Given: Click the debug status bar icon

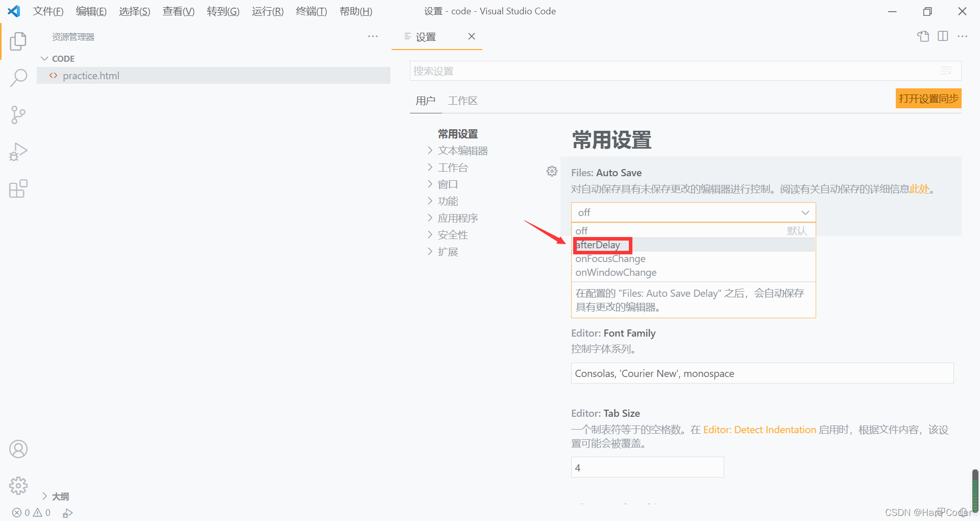Looking at the screenshot, I should coord(67,513).
